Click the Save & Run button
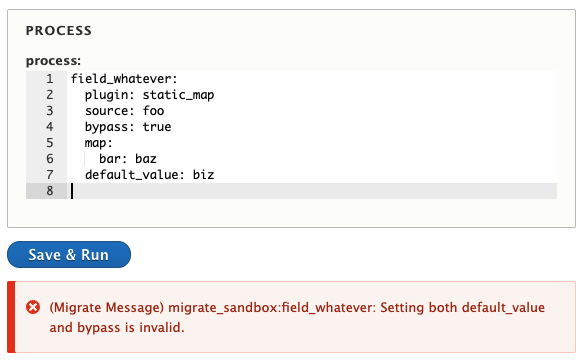This screenshot has height=360, width=583. (x=69, y=254)
